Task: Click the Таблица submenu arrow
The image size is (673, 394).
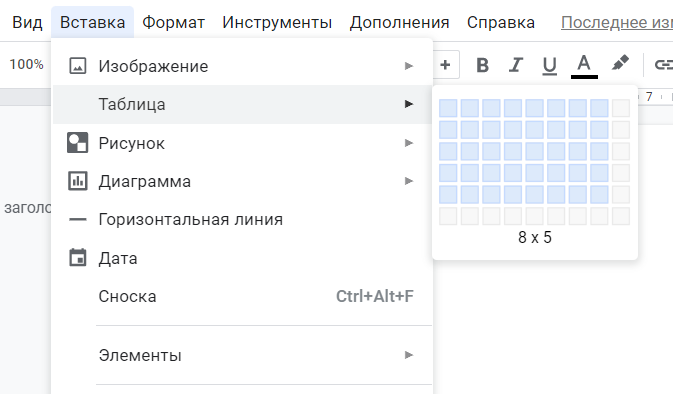Action: click(409, 104)
